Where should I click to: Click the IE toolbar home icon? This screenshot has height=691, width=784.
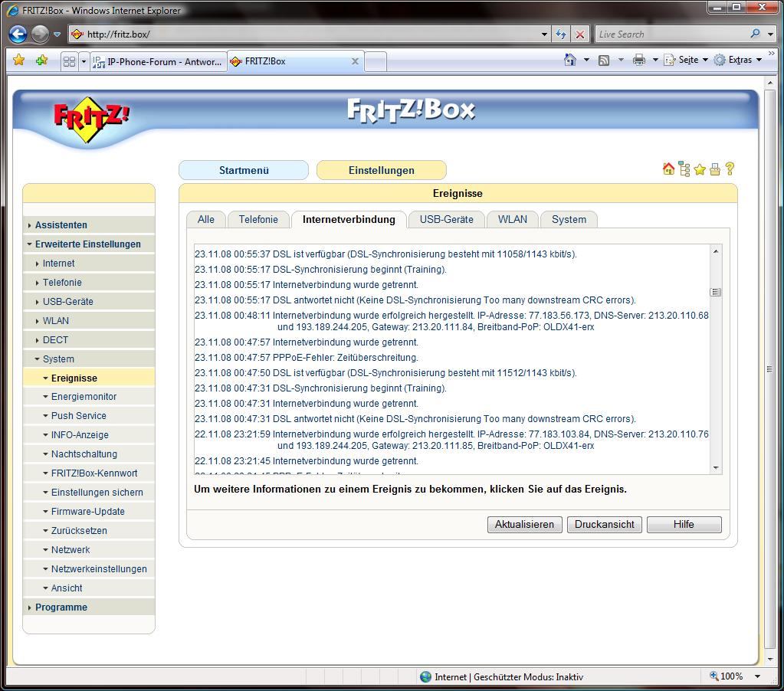(570, 60)
